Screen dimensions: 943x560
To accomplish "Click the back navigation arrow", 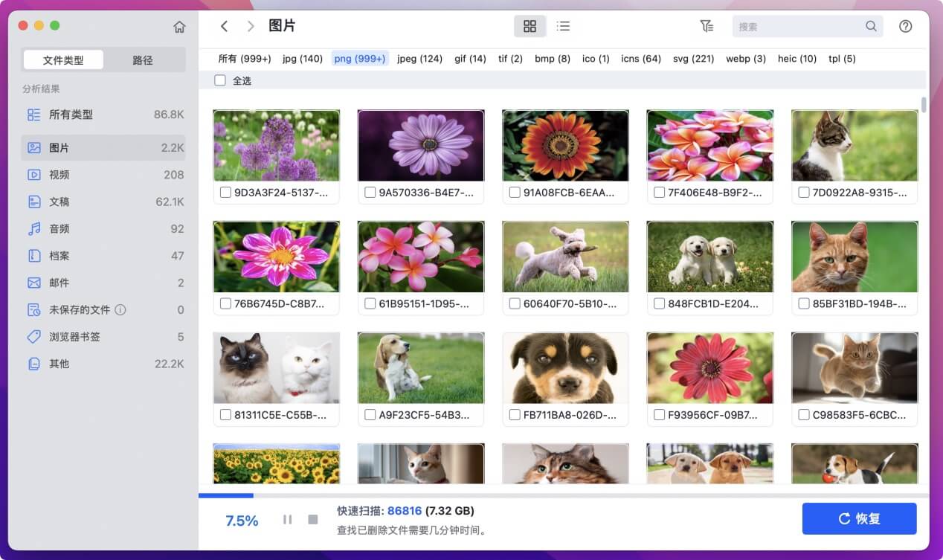I will click(225, 25).
